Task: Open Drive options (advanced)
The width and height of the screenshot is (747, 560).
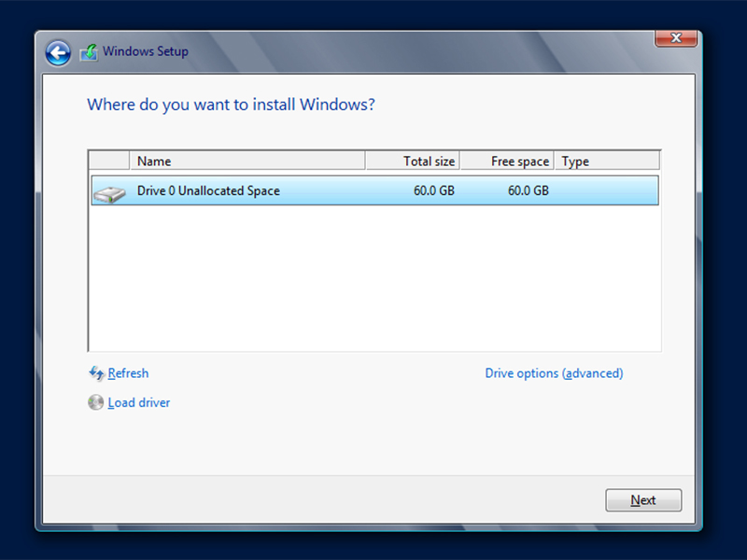Action: click(554, 373)
